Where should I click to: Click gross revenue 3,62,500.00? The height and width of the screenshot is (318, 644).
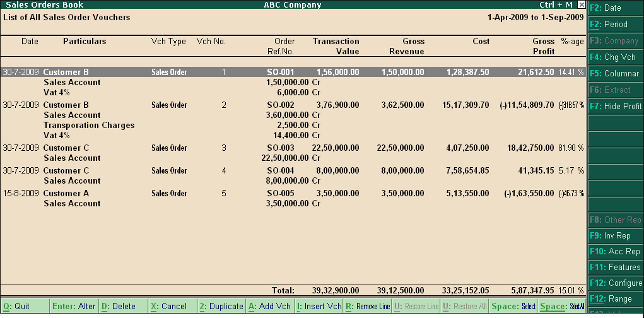coord(402,105)
